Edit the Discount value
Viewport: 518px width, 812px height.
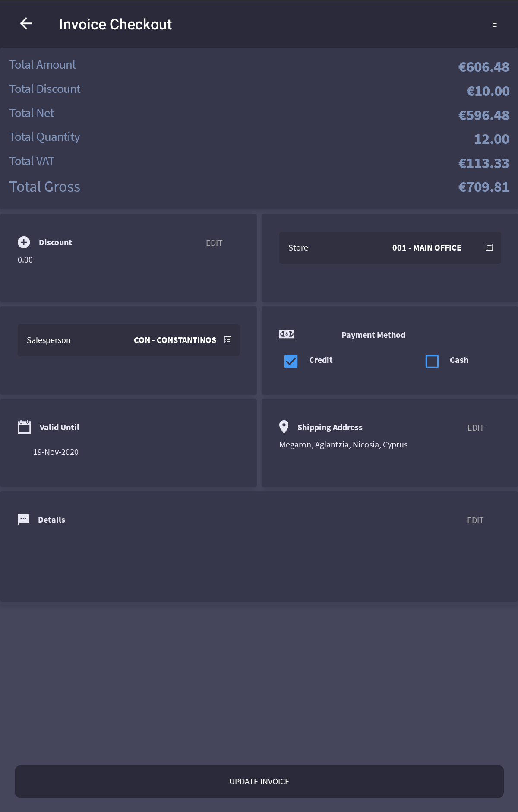(x=214, y=243)
